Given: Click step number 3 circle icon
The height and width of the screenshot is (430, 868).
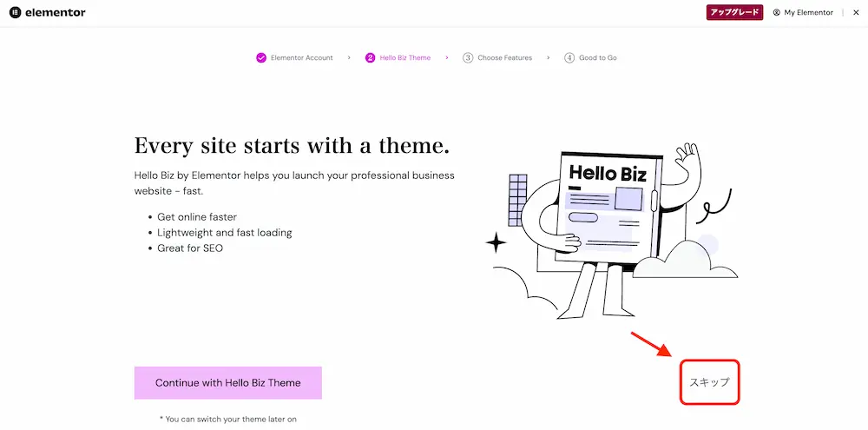Looking at the screenshot, I should coord(469,57).
